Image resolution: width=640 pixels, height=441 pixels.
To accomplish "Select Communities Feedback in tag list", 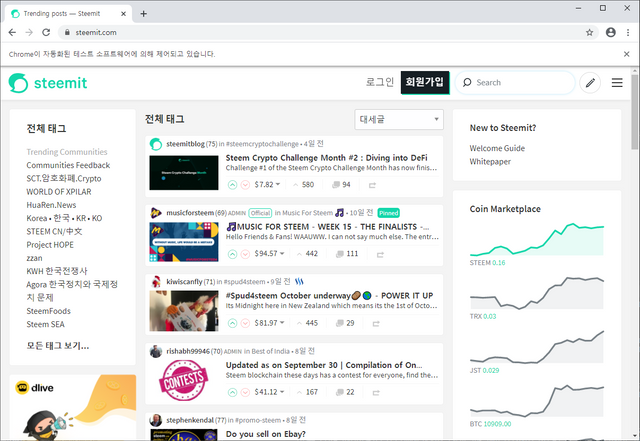I will [68, 165].
